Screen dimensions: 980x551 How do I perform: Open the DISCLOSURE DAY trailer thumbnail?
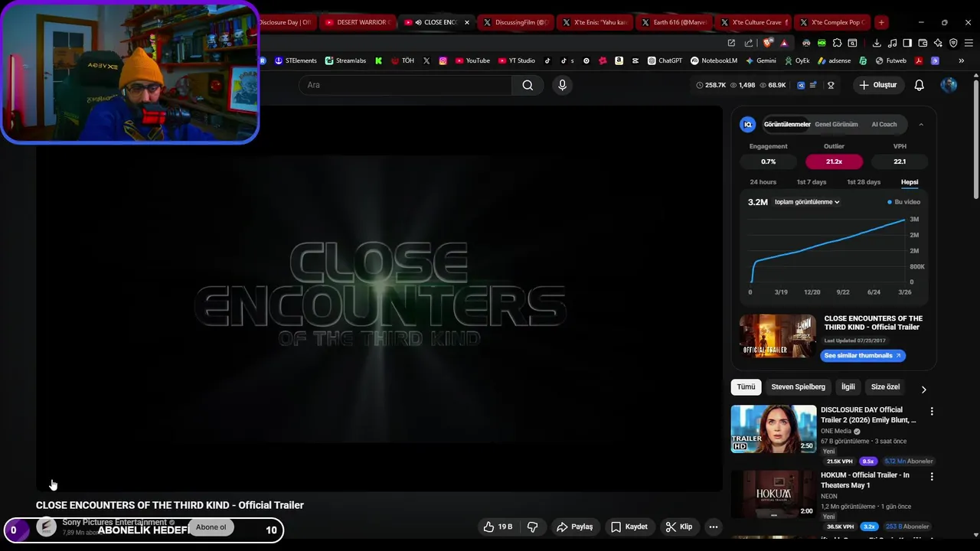773,429
